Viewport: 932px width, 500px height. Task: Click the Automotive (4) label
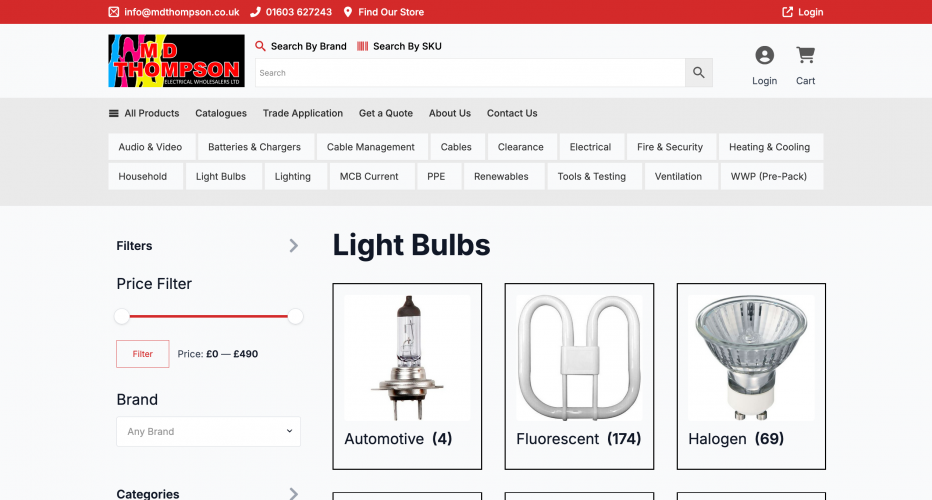pos(398,439)
